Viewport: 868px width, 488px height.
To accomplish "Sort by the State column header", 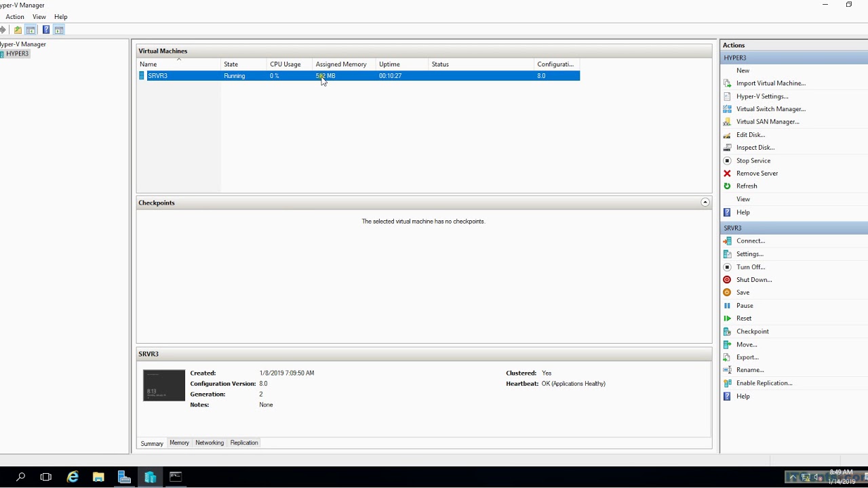I will tap(243, 64).
